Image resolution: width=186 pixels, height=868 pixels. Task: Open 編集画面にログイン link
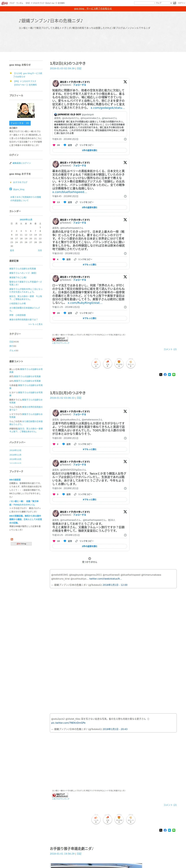pos(22,163)
